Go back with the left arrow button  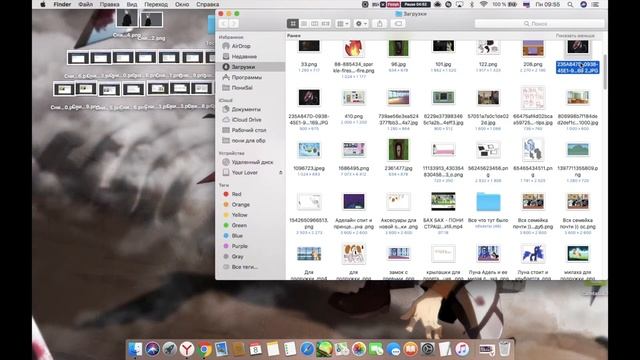click(223, 24)
